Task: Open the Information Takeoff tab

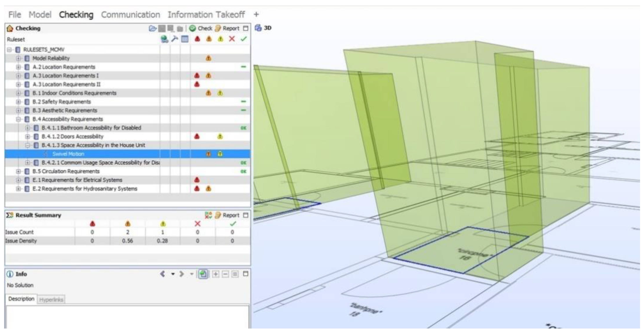Action: tap(206, 15)
